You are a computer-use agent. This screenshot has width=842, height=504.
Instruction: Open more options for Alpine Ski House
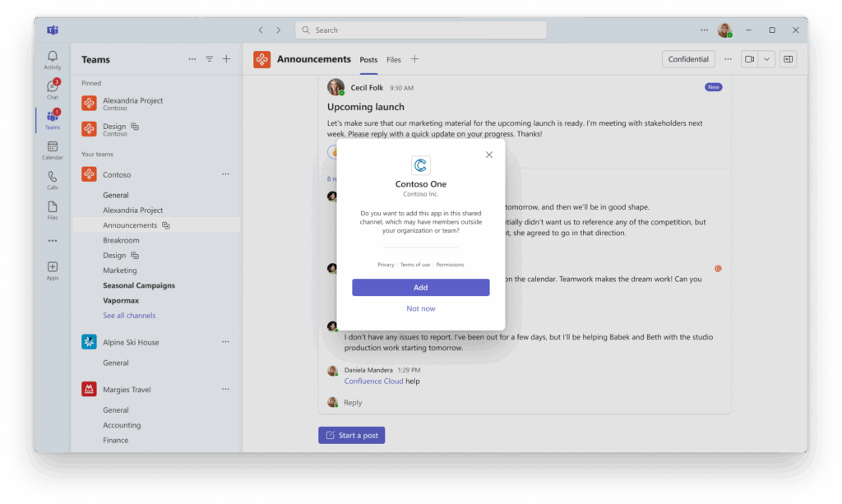[225, 342]
